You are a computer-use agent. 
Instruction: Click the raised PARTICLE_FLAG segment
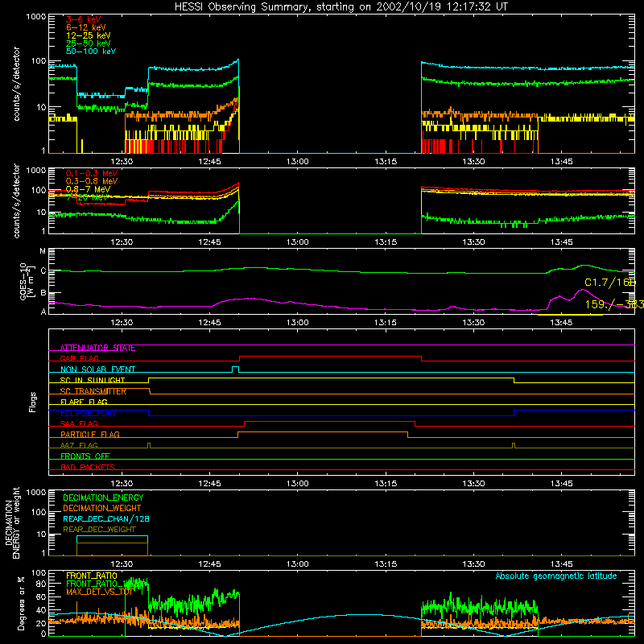323,432
